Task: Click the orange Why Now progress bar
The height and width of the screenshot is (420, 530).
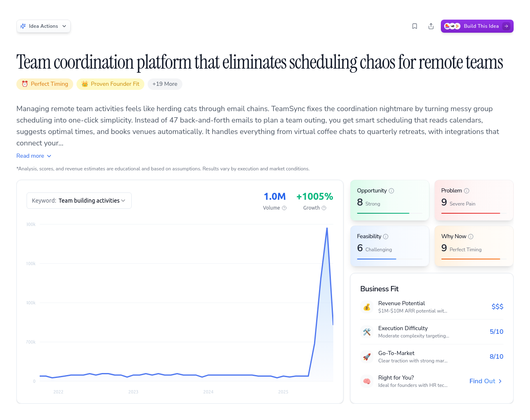Action: coord(470,259)
